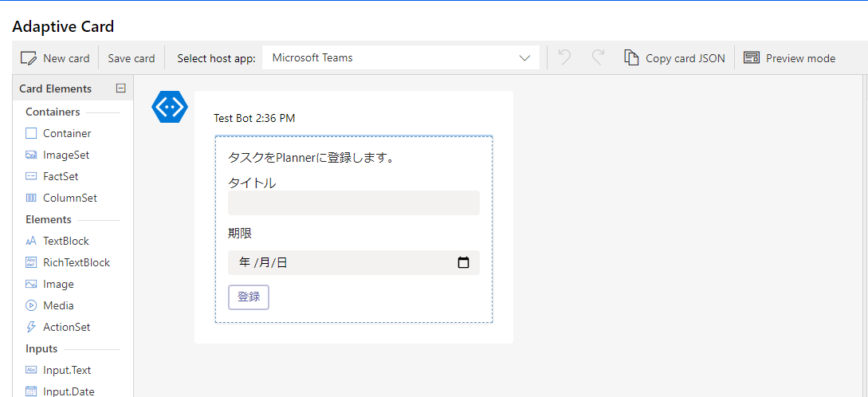868x397 pixels.
Task: Select the FactSet element icon
Action: (31, 176)
